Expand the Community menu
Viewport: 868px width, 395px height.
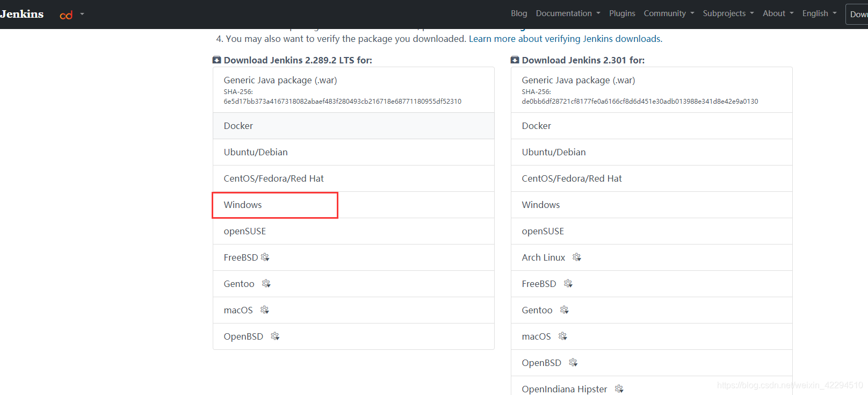pyautogui.click(x=669, y=13)
